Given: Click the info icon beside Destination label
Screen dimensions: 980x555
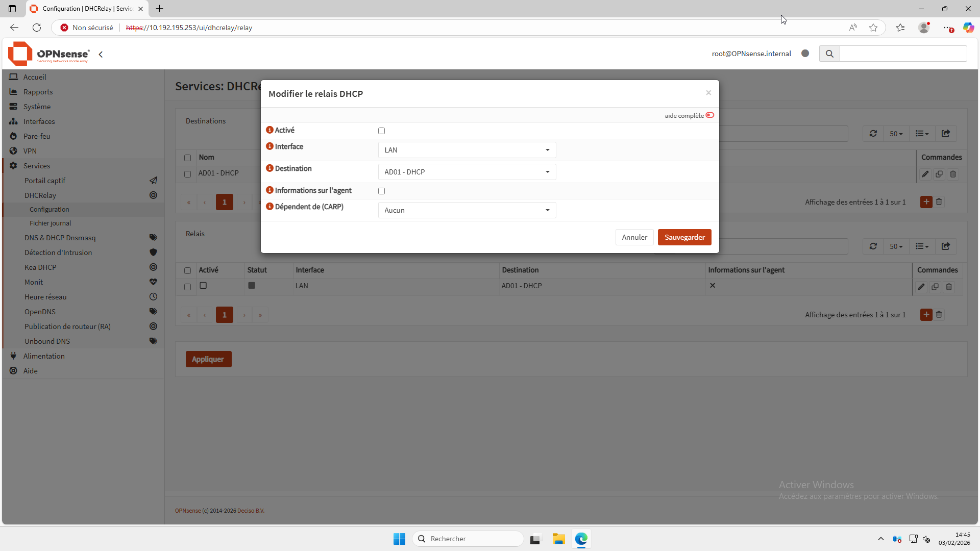Looking at the screenshot, I should 269,168.
